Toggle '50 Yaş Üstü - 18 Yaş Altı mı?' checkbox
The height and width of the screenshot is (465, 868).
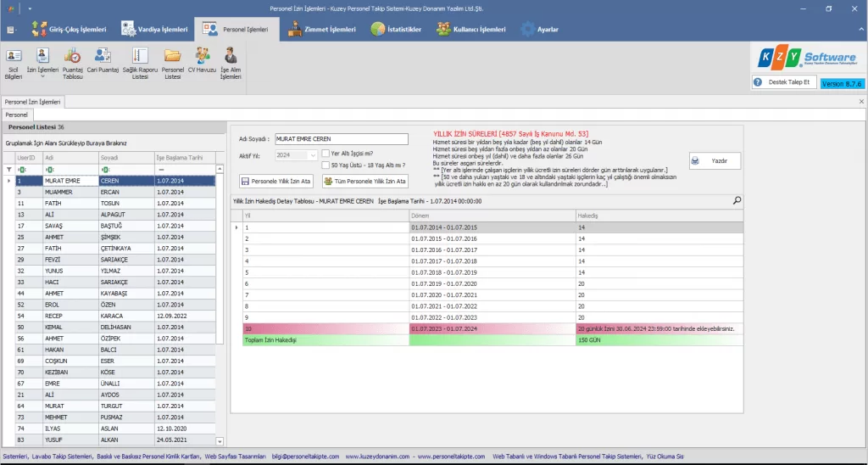pos(325,165)
